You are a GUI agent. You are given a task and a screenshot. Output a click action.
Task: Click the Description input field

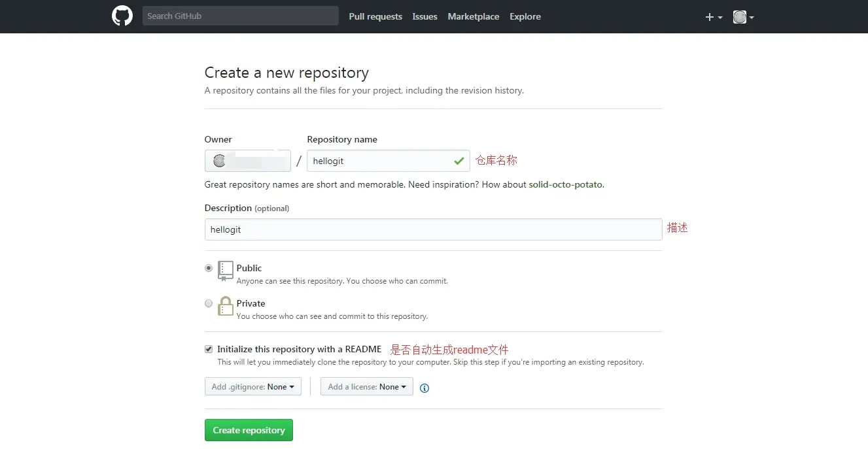click(x=433, y=229)
